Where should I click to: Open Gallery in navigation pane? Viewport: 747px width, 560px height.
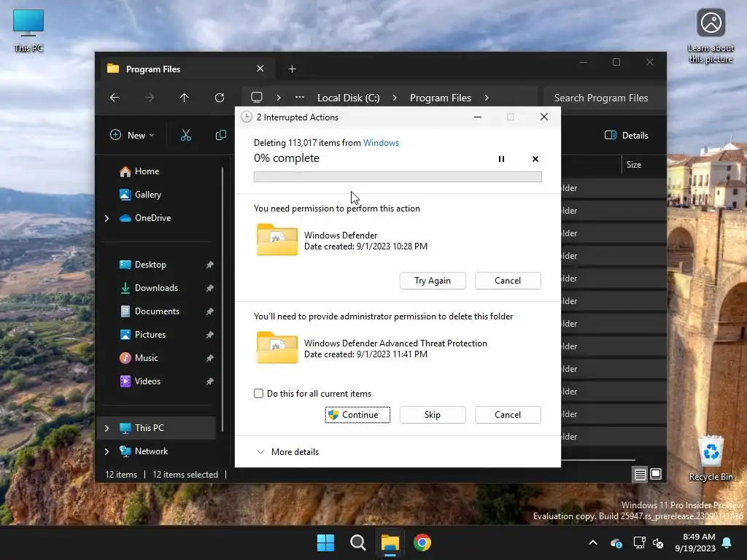click(x=141, y=195)
